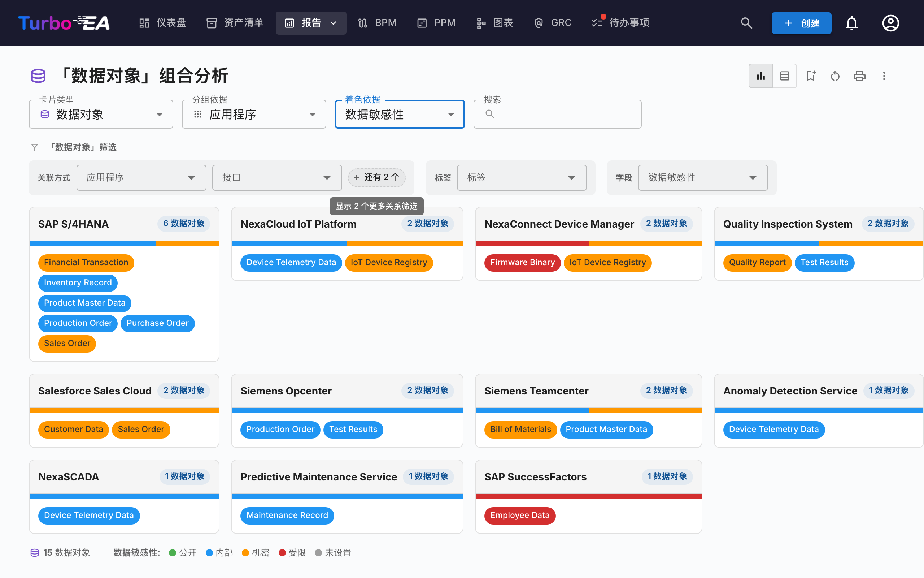The height and width of the screenshot is (578, 924).
Task: Expand 卡片类型 card type dropdown
Action: pyautogui.click(x=101, y=114)
